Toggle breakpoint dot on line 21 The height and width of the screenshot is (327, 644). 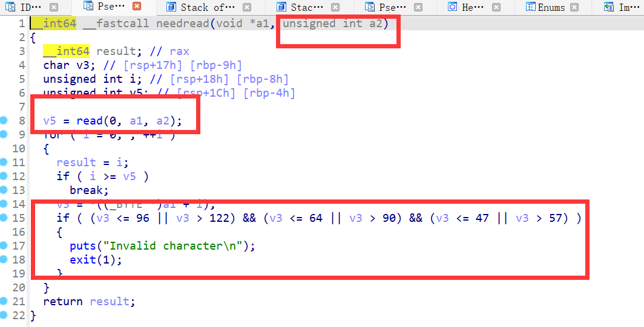[4, 301]
